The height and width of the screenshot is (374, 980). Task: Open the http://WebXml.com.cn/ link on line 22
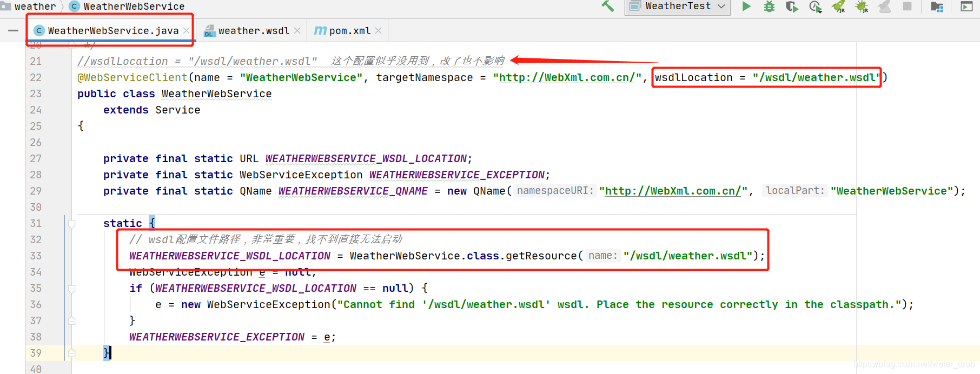[x=567, y=77]
